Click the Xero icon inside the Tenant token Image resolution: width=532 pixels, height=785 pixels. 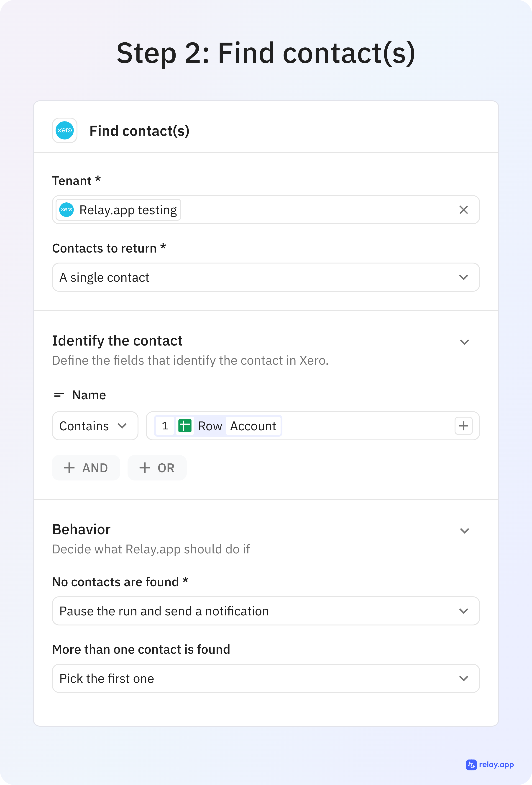coord(67,209)
